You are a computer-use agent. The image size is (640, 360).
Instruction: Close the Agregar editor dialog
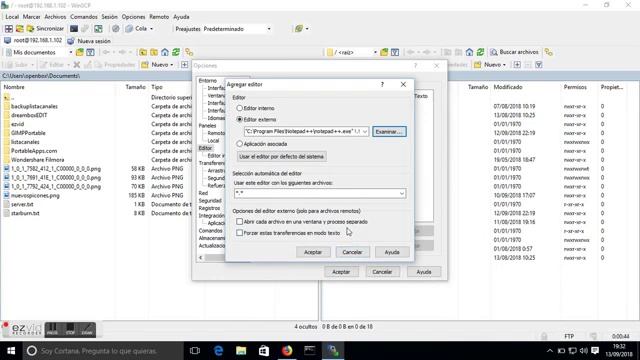403,84
